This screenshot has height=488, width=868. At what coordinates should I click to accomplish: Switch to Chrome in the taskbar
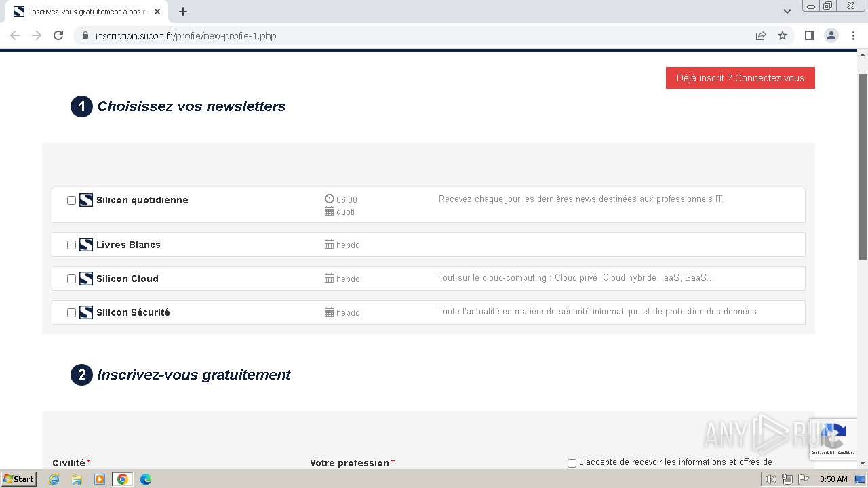(123, 479)
